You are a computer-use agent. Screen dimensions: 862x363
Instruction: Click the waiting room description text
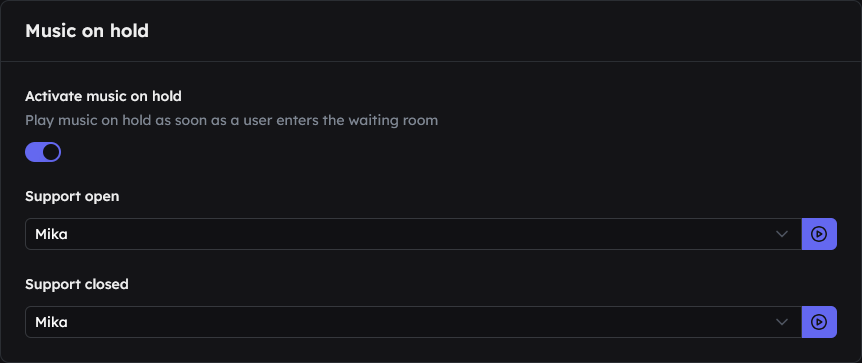tap(231, 120)
